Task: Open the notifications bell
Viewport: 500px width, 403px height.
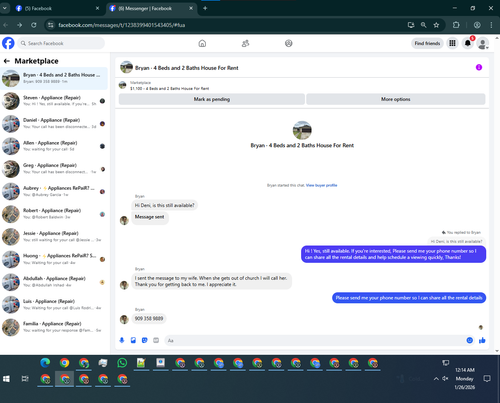Action: 468,43
